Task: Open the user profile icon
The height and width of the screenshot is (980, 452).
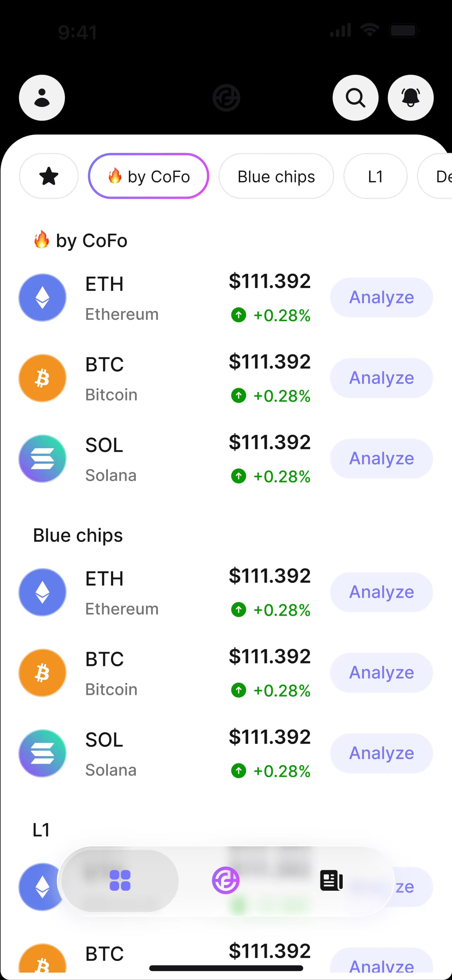Action: pos(42,98)
